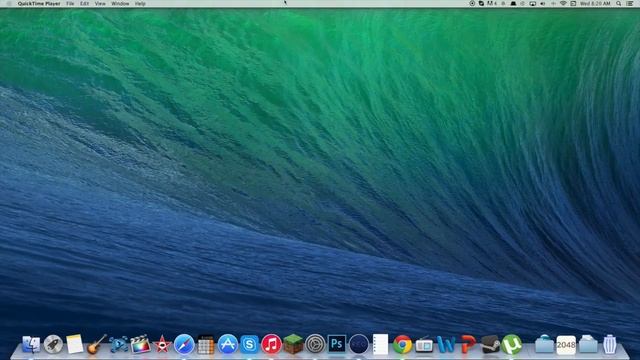This screenshot has width=640, height=360.
Task: Launch uTorrent green icon
Action: [x=511, y=344]
